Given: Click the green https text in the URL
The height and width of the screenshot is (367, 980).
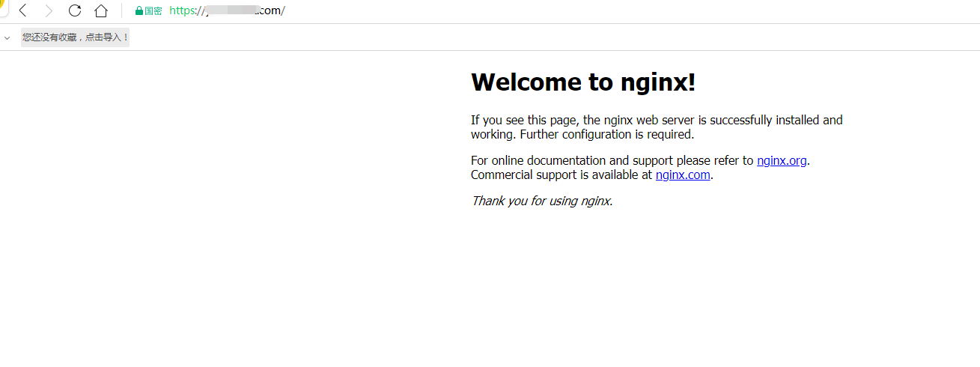Looking at the screenshot, I should point(184,10).
